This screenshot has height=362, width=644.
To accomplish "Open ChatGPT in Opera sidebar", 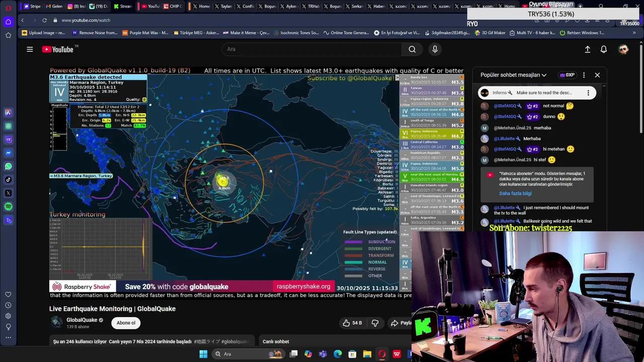I will pyautogui.click(x=8, y=126).
